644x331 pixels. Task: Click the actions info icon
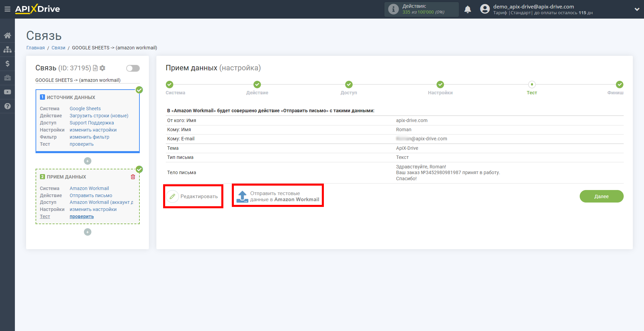(393, 9)
